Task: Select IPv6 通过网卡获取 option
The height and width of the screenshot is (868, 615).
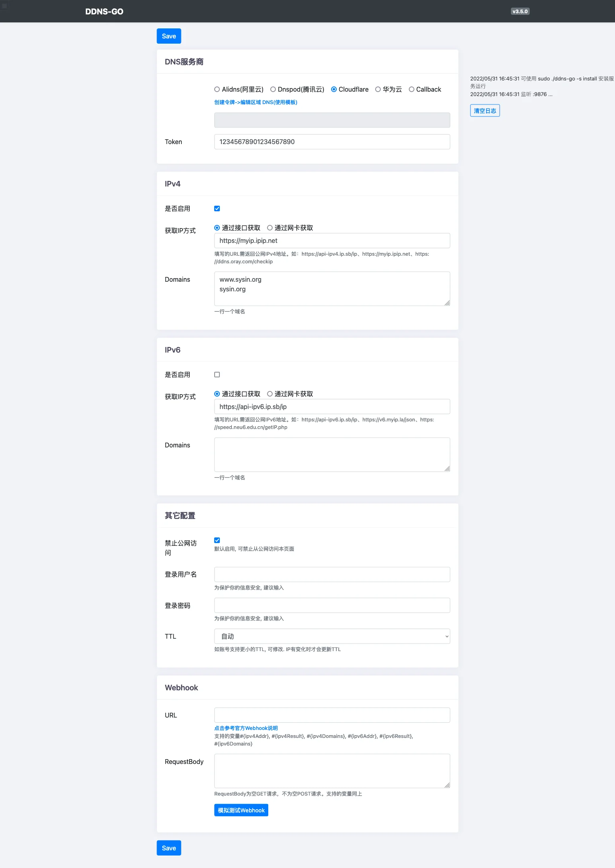Action: point(270,394)
